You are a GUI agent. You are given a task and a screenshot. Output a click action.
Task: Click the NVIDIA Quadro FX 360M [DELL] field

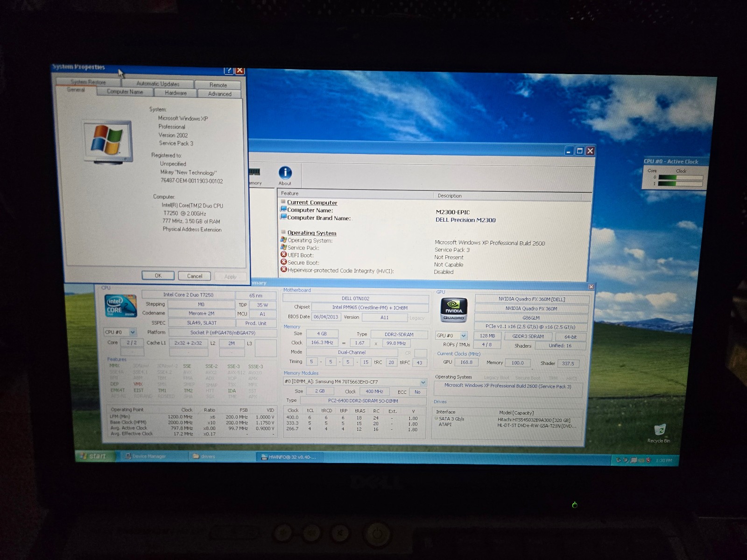532,299
